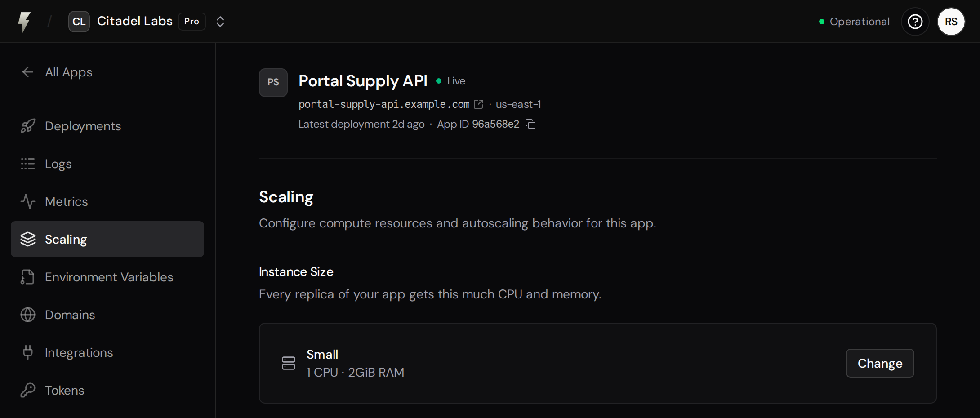Open the Logs section
This screenshot has height=418, width=980.
pos(107,164)
